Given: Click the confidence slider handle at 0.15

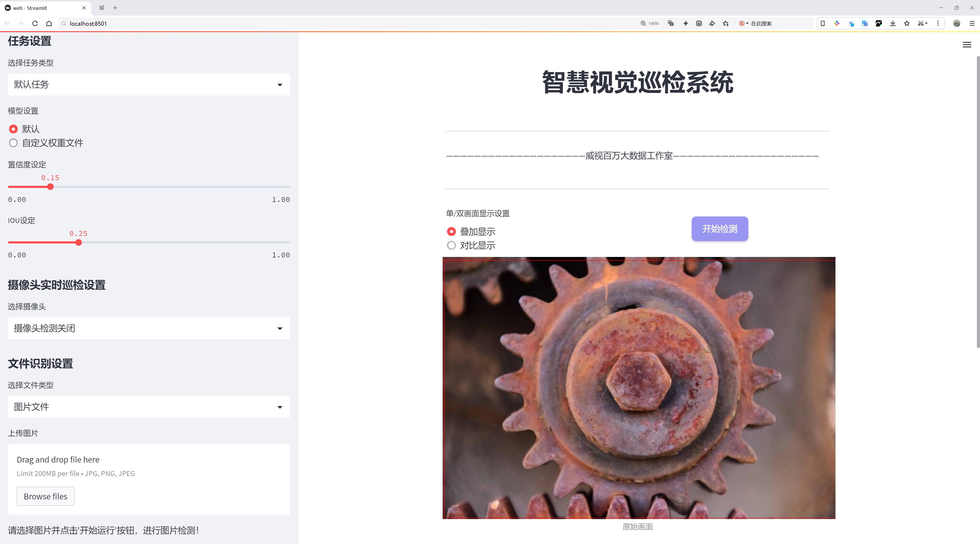Looking at the screenshot, I should click(x=50, y=187).
